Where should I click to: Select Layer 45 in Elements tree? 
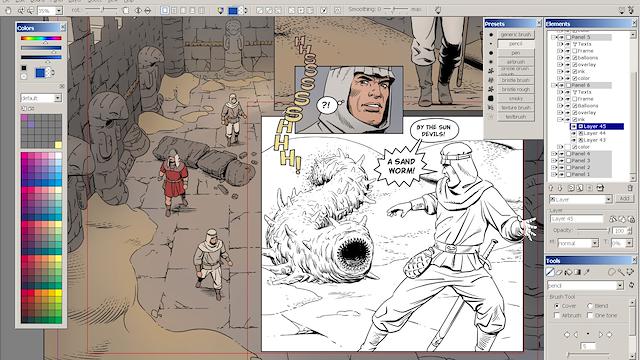coord(597,127)
